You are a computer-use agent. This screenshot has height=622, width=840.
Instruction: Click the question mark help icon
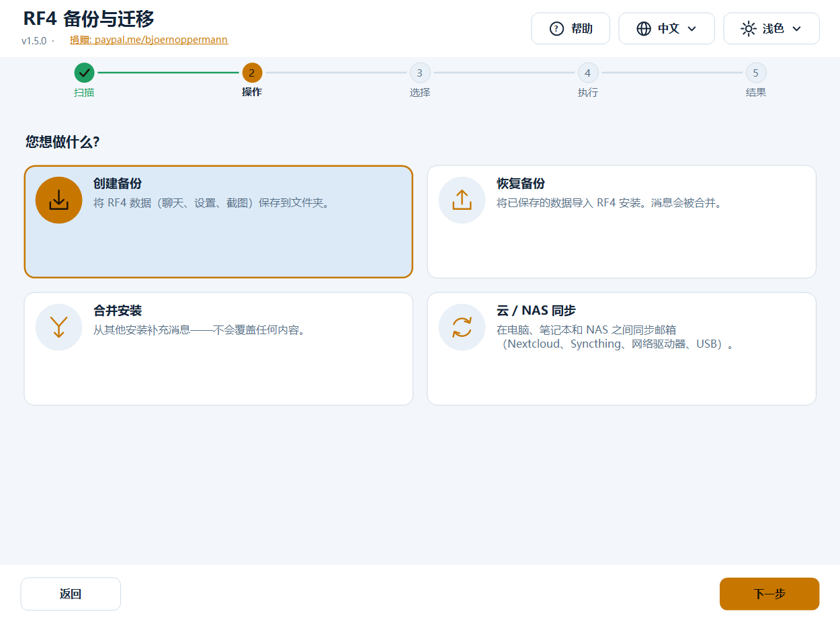click(x=556, y=29)
